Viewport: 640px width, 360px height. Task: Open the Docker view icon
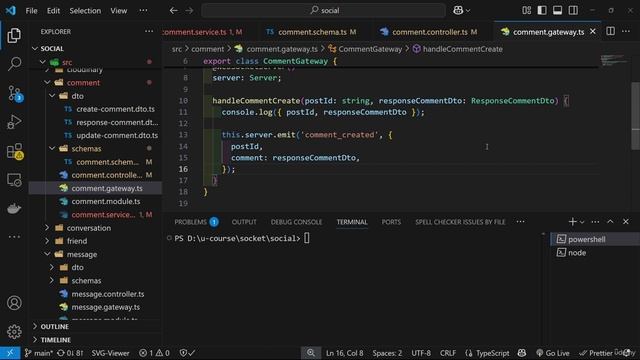click(x=14, y=209)
